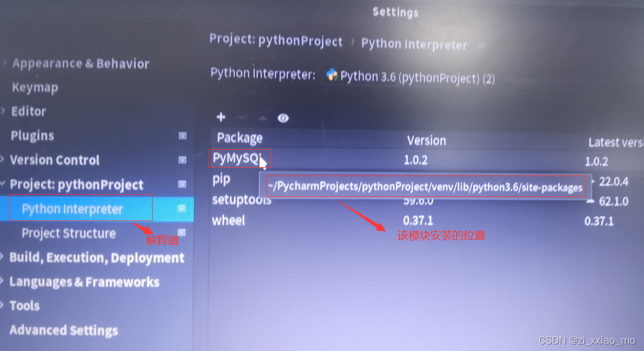Select Python Interpreter in settings tree
This screenshot has height=351, width=644.
point(72,209)
